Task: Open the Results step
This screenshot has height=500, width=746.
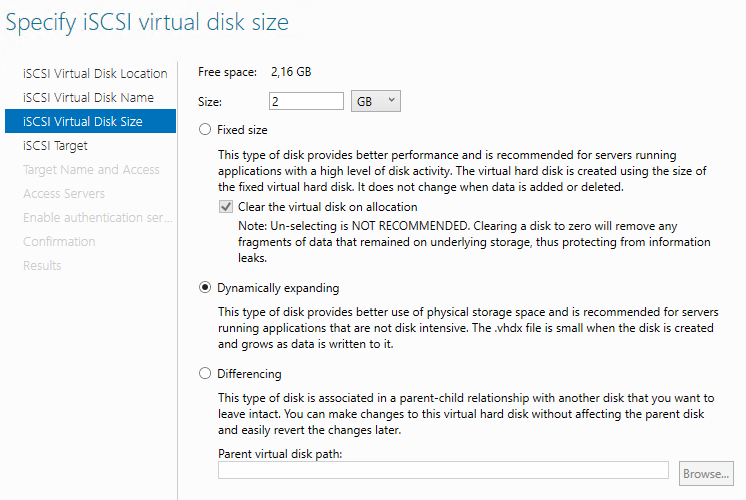Action: coord(42,266)
